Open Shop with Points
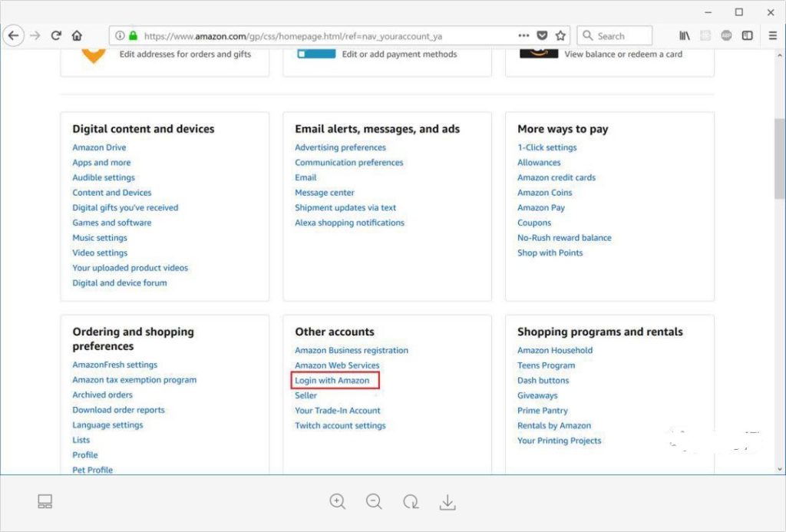Screen dimensions: 786x532 pos(550,253)
